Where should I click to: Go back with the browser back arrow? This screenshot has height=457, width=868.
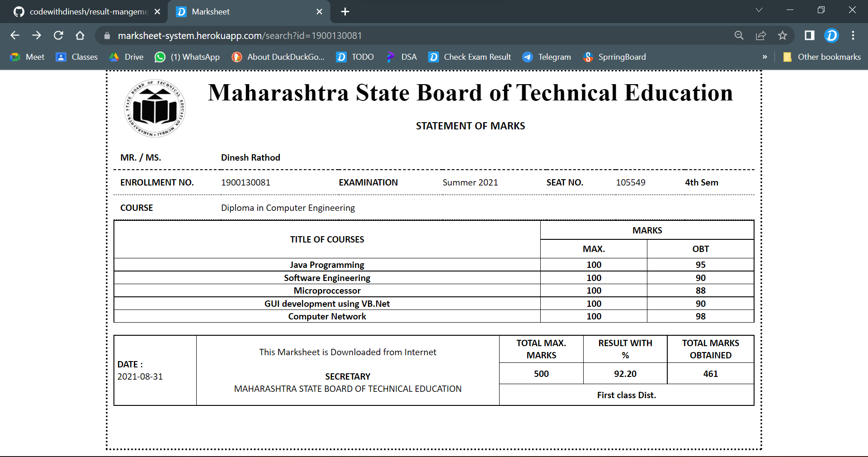click(x=15, y=35)
